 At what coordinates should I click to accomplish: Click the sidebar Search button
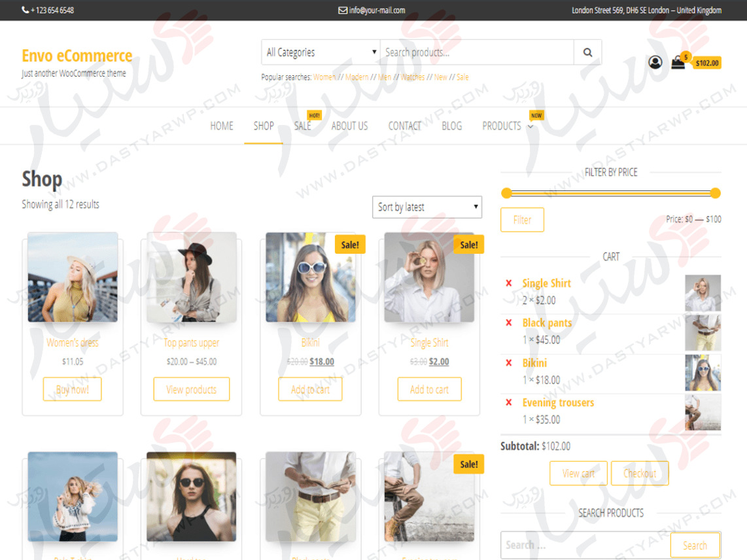(695, 545)
